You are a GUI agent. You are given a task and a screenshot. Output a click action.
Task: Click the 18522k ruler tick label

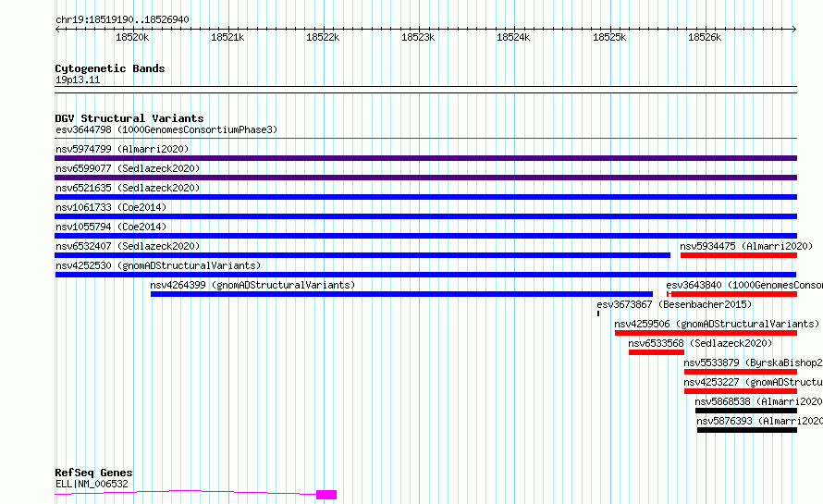click(x=323, y=37)
